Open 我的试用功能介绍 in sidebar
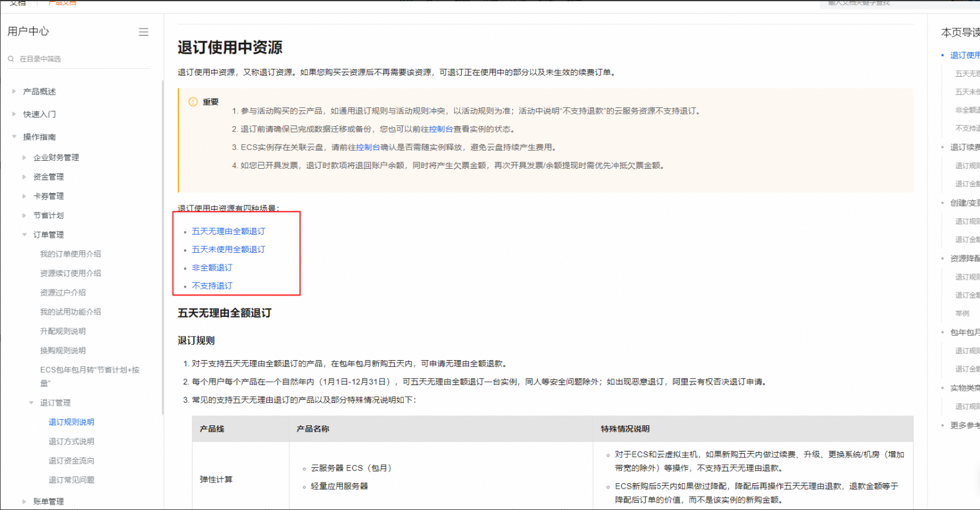Viewport: 980px width, 510px height. tap(71, 312)
